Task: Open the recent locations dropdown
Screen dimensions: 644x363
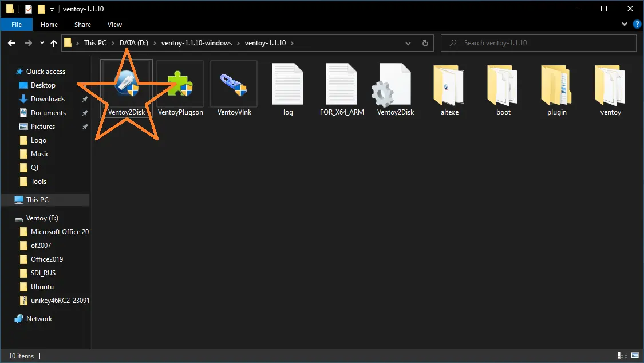Action: tap(42, 43)
